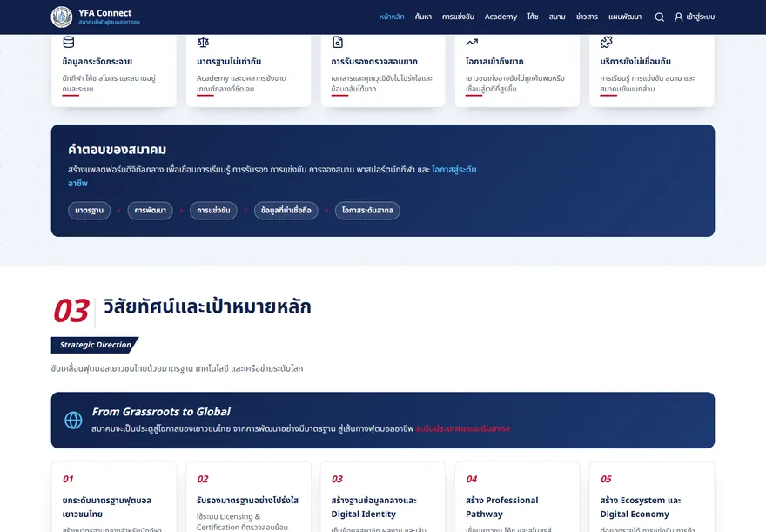
Task: Click the ข้อมูลกระจัดกระจาย card title
Action: (x=97, y=62)
